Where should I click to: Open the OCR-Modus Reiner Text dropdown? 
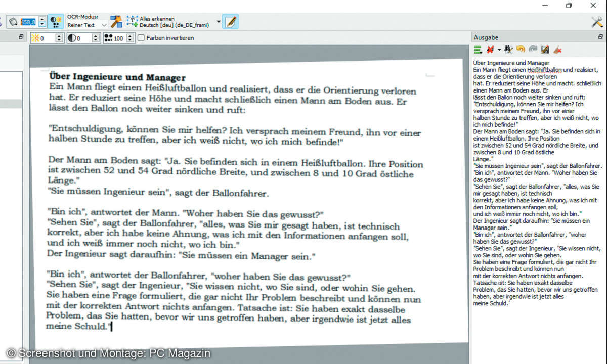point(87,25)
